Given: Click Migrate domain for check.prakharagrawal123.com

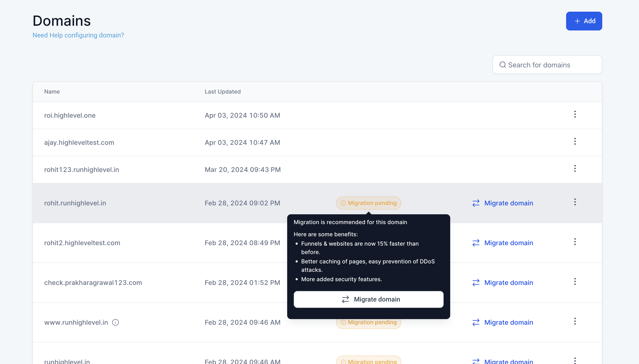Looking at the screenshot, I should 503,283.
